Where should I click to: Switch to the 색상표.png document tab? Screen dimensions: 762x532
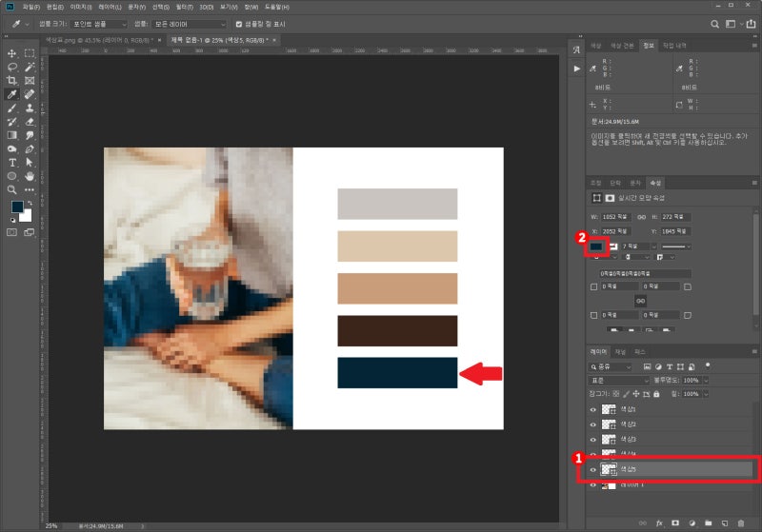tap(99, 40)
